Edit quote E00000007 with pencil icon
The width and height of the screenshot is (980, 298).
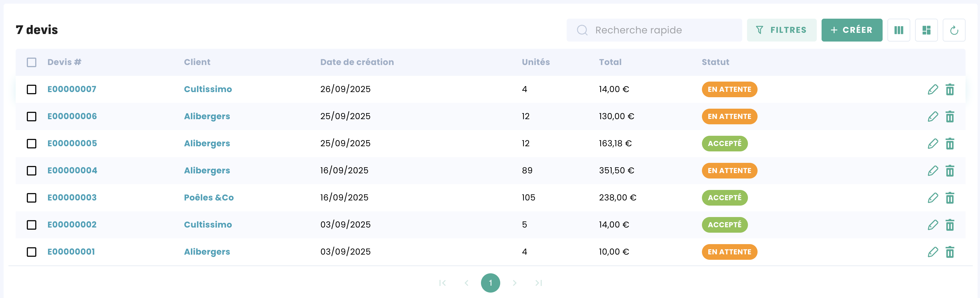click(933, 89)
